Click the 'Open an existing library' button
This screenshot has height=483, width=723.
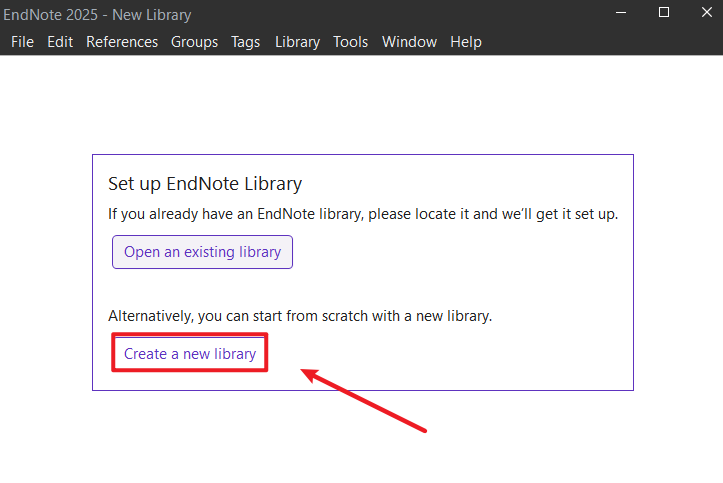click(x=202, y=252)
